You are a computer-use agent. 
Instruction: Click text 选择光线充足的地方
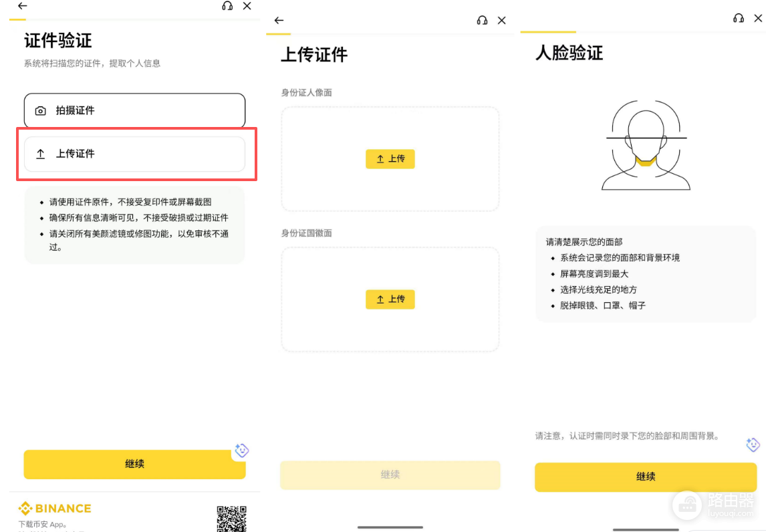click(x=598, y=289)
